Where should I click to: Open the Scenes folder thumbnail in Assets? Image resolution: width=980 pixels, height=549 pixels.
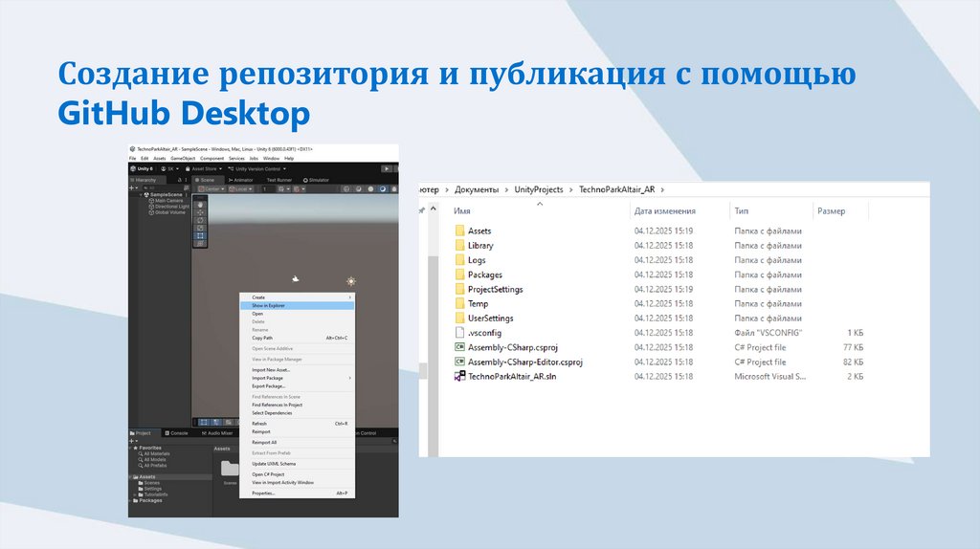tap(230, 468)
